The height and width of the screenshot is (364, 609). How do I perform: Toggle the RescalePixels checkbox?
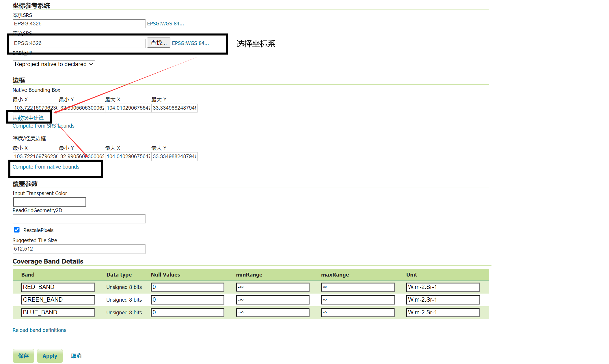pos(17,230)
